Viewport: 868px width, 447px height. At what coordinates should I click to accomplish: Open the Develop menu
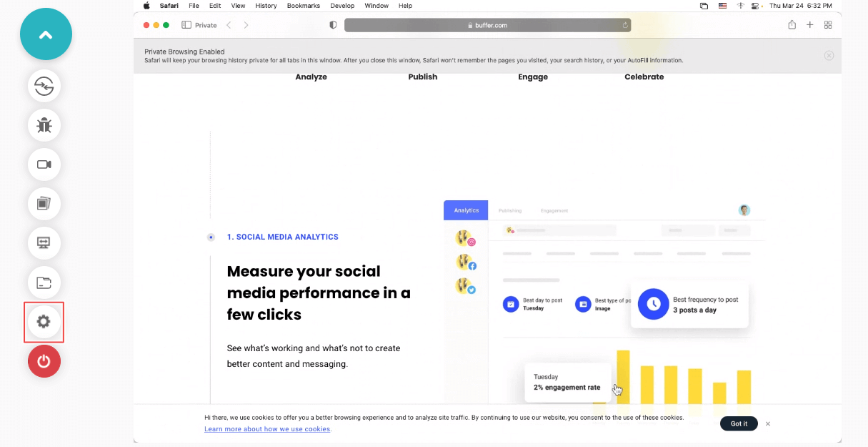[x=342, y=5]
